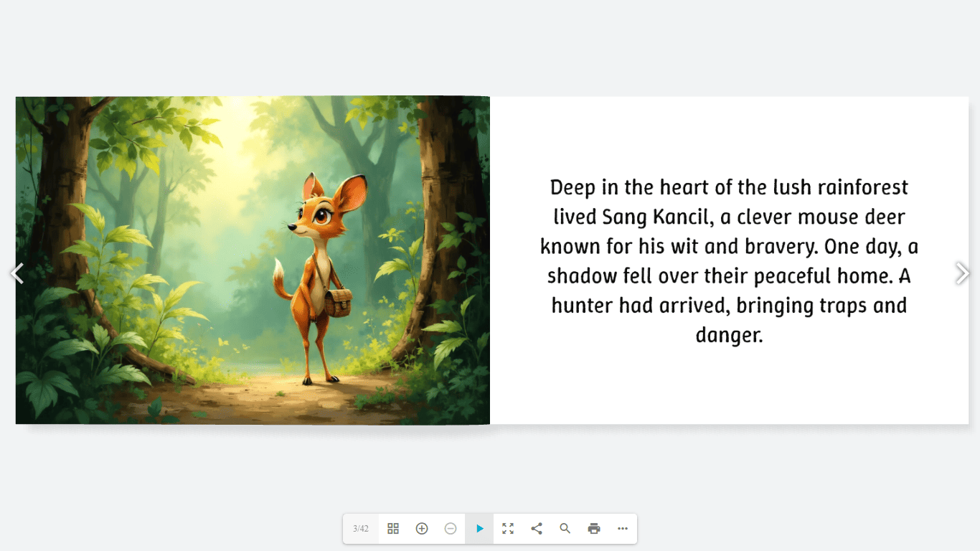The image size is (980, 551).
Task: Open the search tool
Action: click(565, 529)
